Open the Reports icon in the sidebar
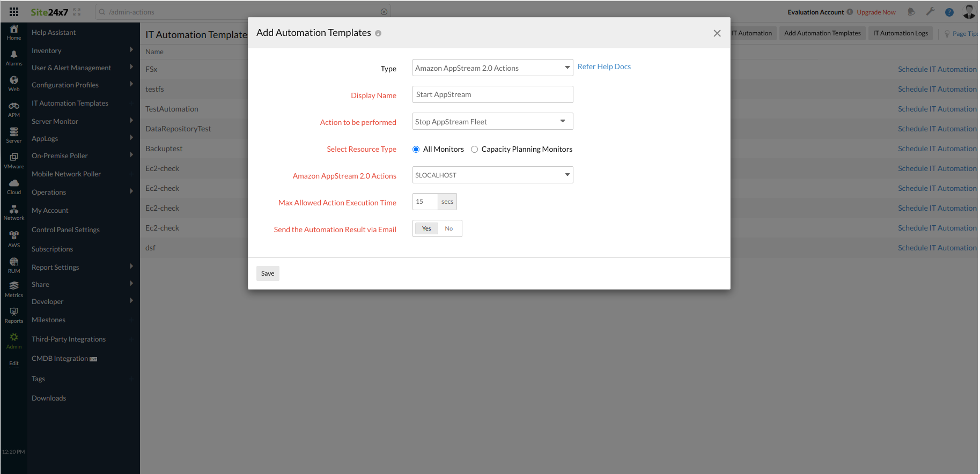Viewport: 980px width, 474px height. [14, 315]
